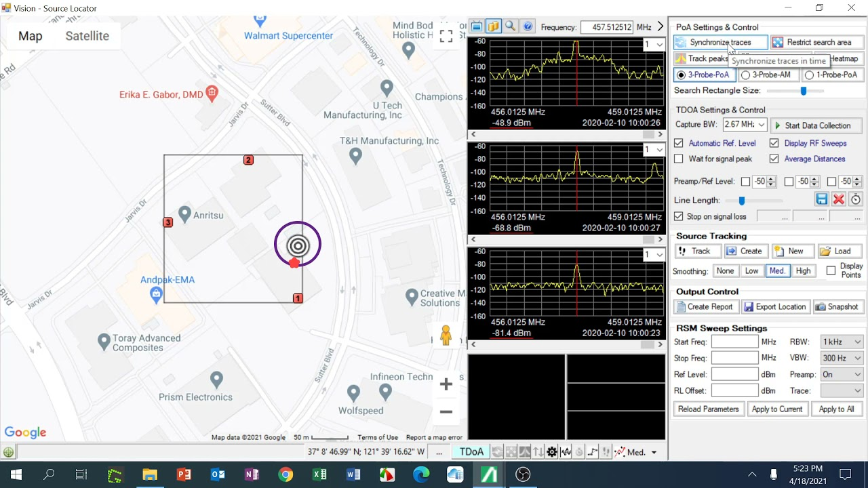
Task: Click the monitor display icon above spectrum
Action: coord(477,26)
